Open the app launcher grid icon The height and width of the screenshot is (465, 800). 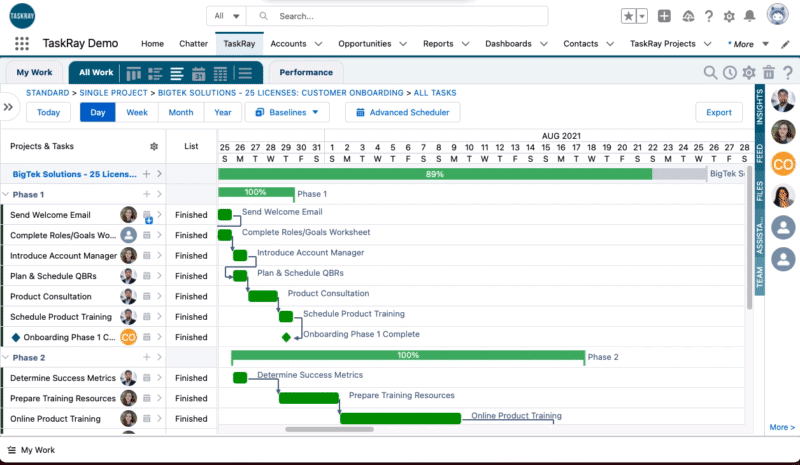(x=22, y=43)
